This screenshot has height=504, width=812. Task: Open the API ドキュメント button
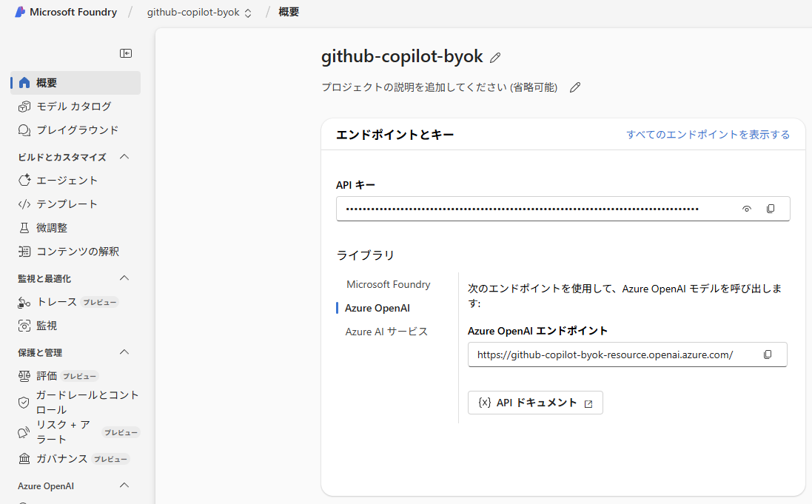tap(535, 403)
